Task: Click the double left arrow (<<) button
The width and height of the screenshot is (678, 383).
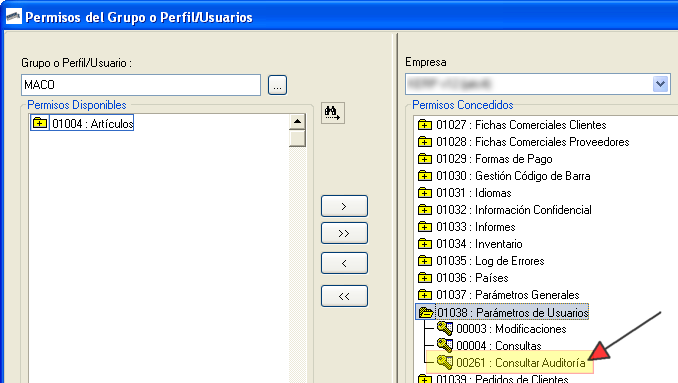Action: 344,296
